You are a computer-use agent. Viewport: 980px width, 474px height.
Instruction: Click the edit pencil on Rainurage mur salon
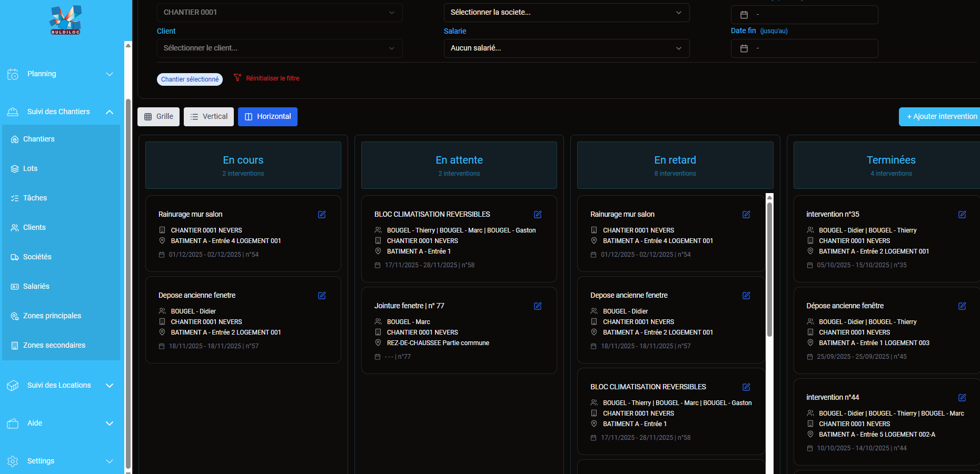pyautogui.click(x=322, y=215)
